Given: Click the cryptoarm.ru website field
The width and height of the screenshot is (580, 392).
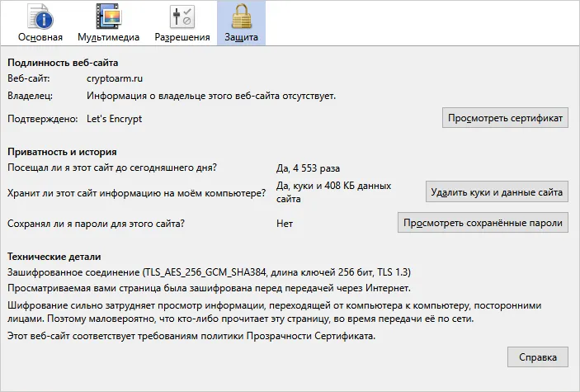Looking at the screenshot, I should (x=115, y=78).
